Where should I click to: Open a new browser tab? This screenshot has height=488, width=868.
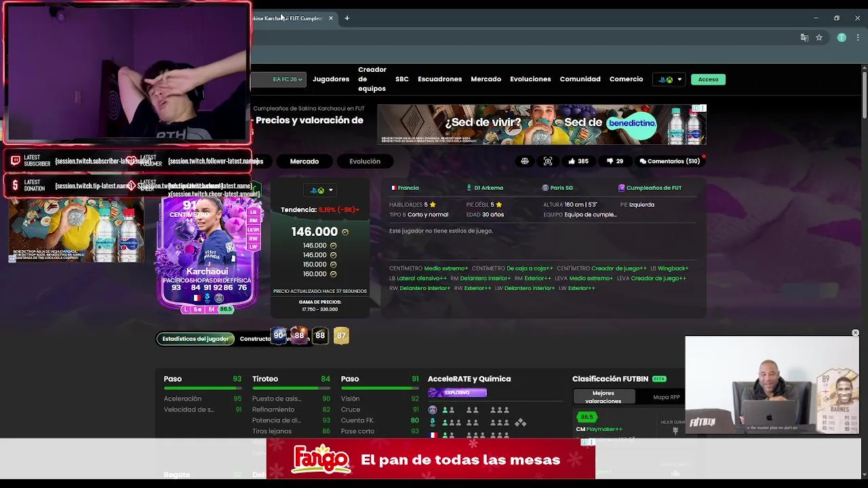click(x=347, y=18)
